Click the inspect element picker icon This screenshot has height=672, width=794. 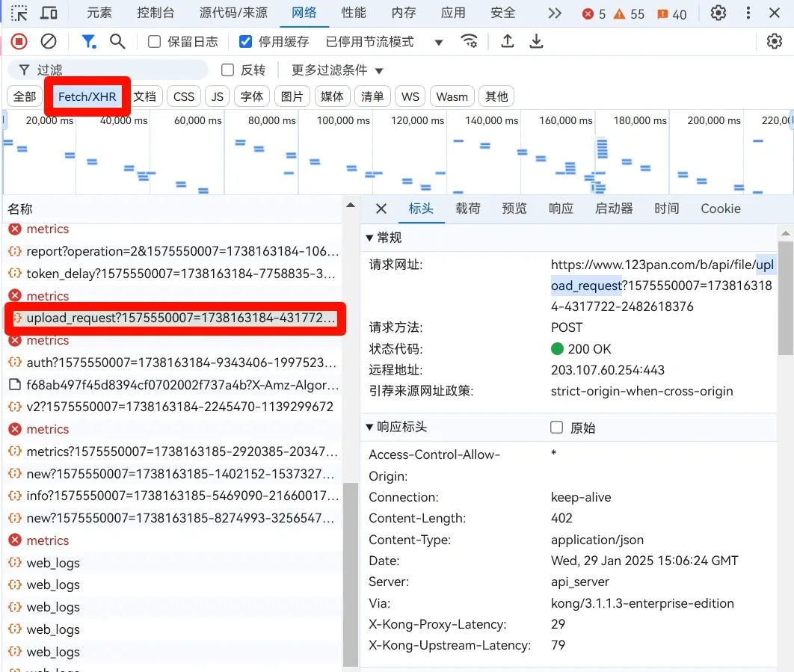click(19, 13)
